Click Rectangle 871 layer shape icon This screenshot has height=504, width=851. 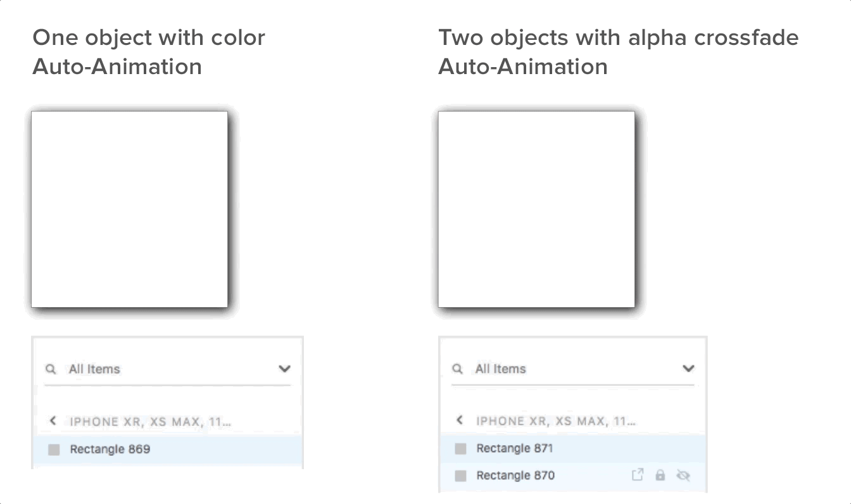click(x=460, y=449)
